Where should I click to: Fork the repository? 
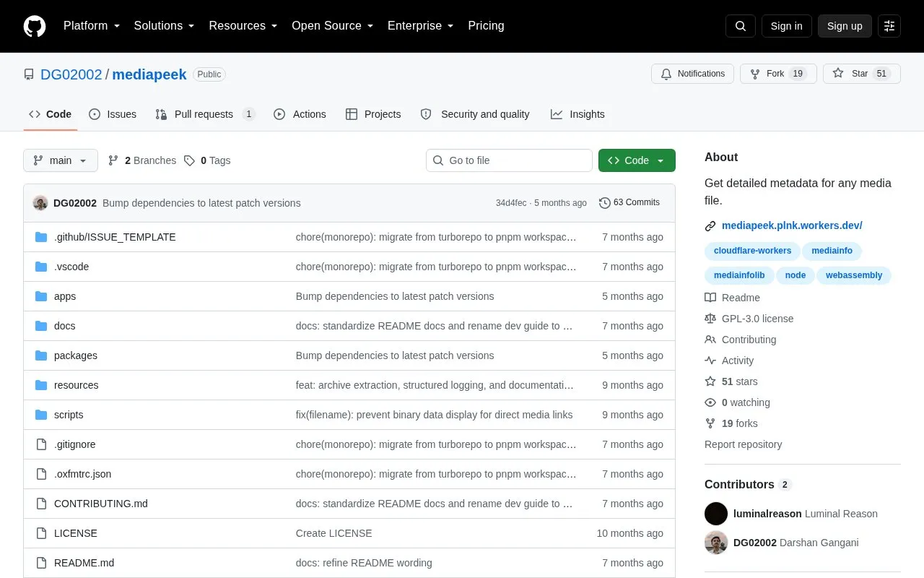778,74
